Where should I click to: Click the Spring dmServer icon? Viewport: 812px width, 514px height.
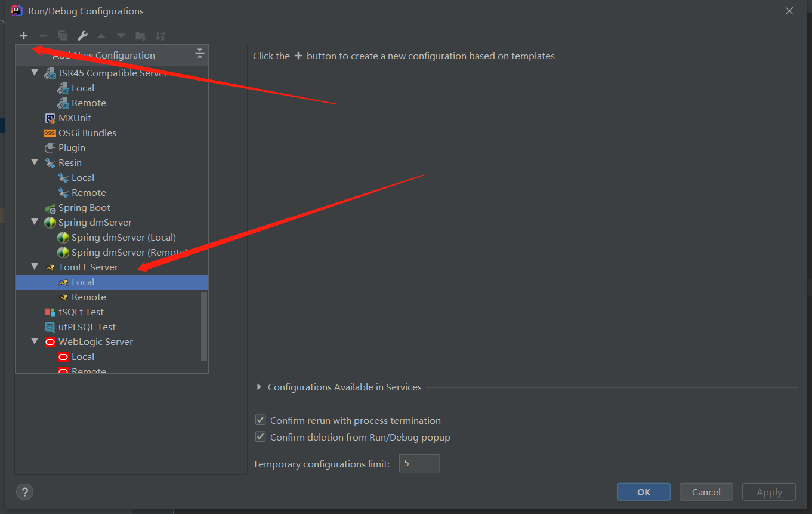[50, 223]
